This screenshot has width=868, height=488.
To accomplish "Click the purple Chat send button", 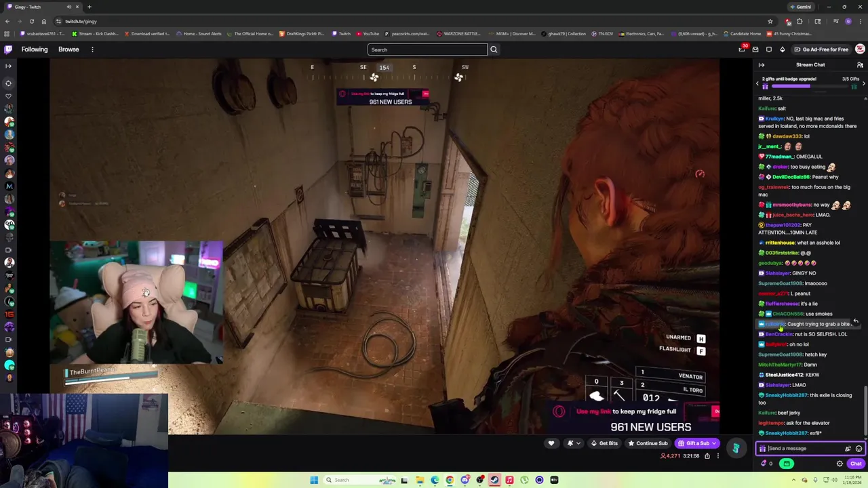I will tap(856, 464).
